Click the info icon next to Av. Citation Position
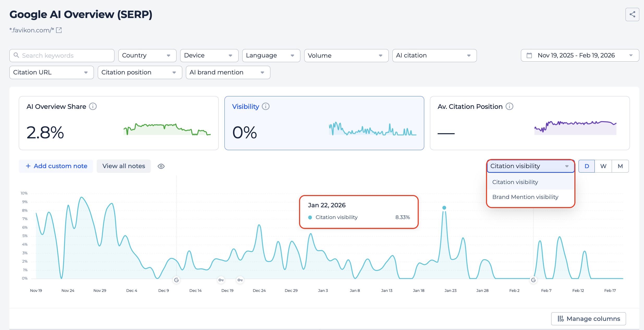Screen dimensions: 644x330 [x=509, y=106]
